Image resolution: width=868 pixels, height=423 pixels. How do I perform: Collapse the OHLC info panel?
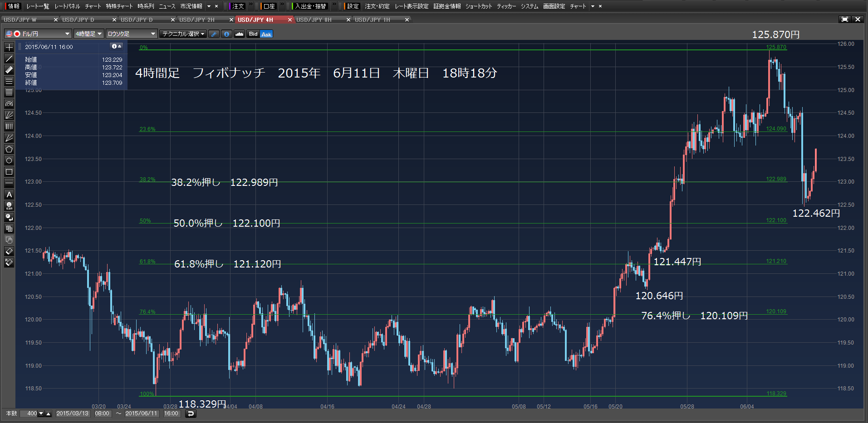coord(117,46)
